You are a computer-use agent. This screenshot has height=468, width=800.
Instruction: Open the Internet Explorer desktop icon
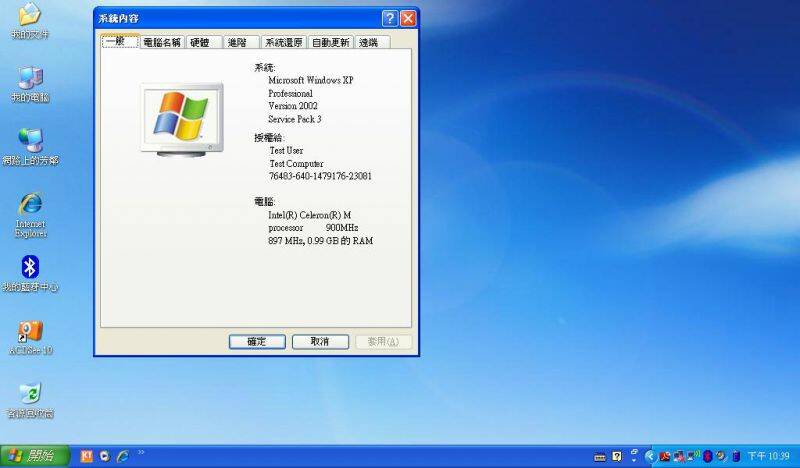pyautogui.click(x=30, y=205)
